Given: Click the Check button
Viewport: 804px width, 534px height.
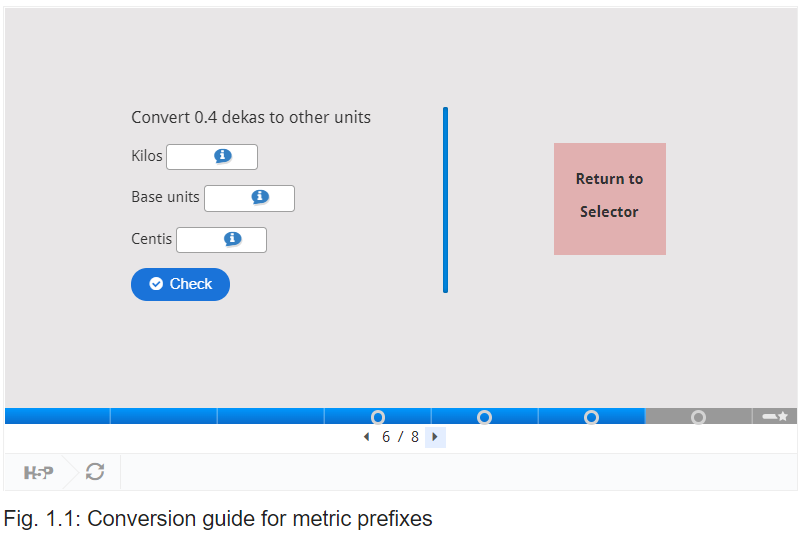Looking at the screenshot, I should point(180,284).
